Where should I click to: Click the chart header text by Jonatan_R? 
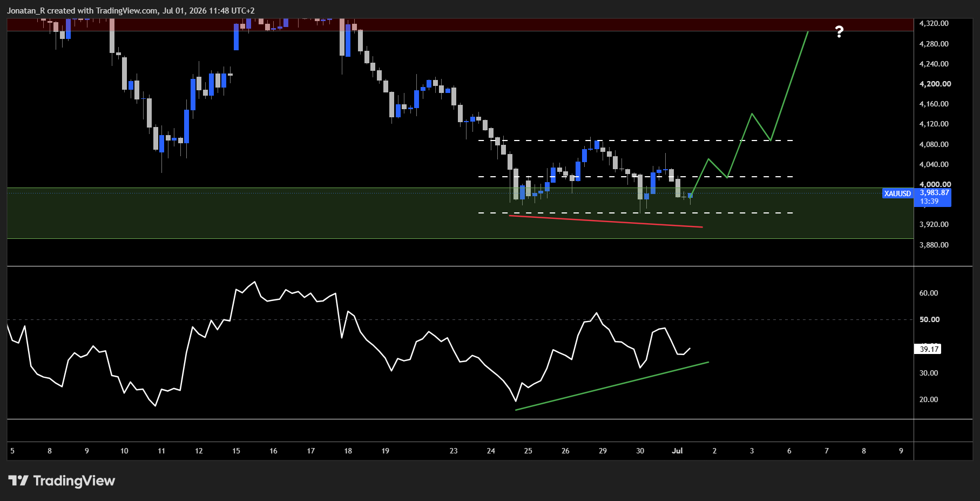click(131, 10)
